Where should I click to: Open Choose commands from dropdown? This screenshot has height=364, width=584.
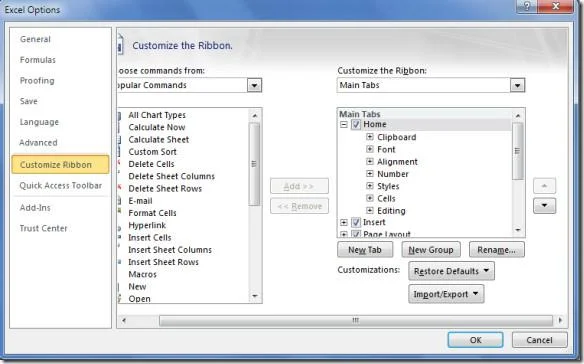coord(254,85)
